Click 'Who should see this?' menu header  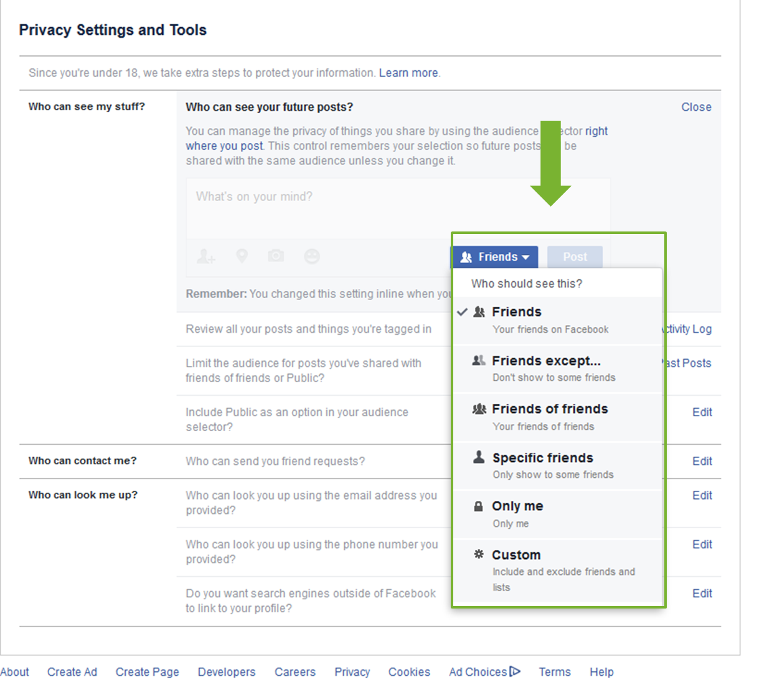click(527, 284)
